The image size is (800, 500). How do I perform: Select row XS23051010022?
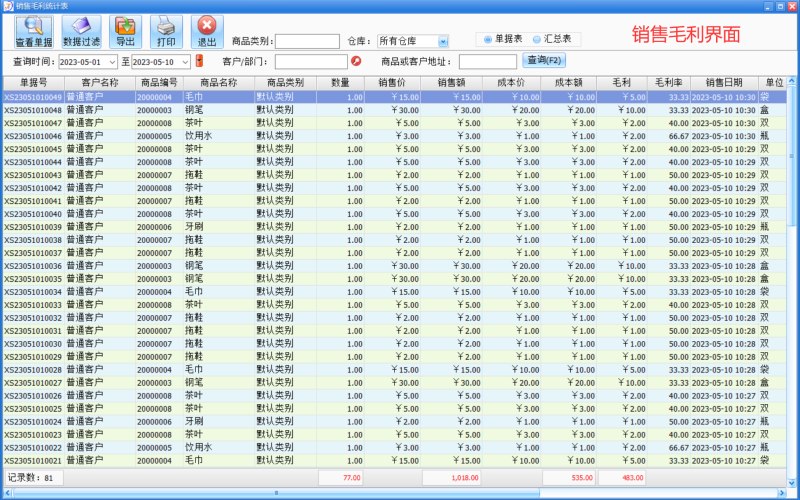pyautogui.click(x=395, y=448)
